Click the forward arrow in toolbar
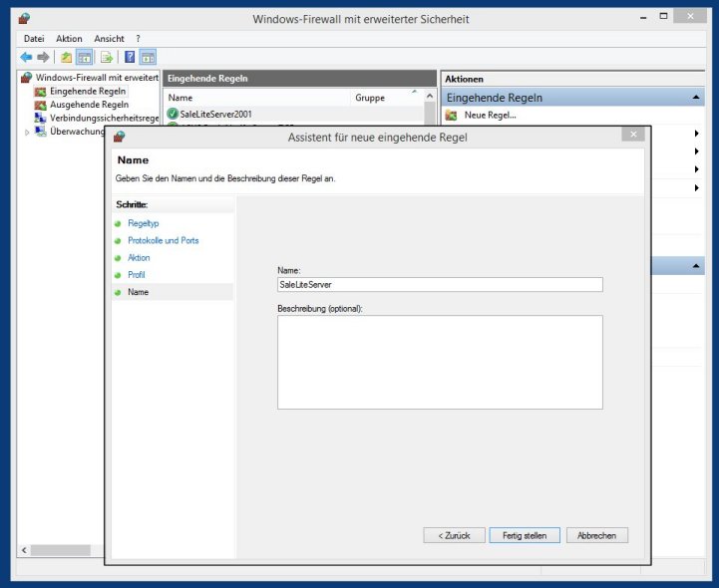Screen dimensions: 719x588 click(43, 57)
